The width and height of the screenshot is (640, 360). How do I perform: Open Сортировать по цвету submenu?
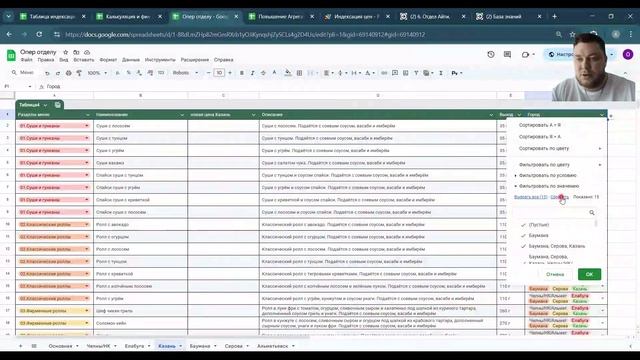pyautogui.click(x=557, y=149)
